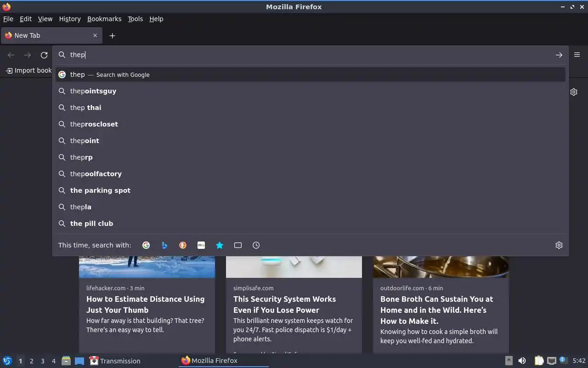Click Import bookmarks toolbar button
The height and width of the screenshot is (368, 588).
click(28, 70)
